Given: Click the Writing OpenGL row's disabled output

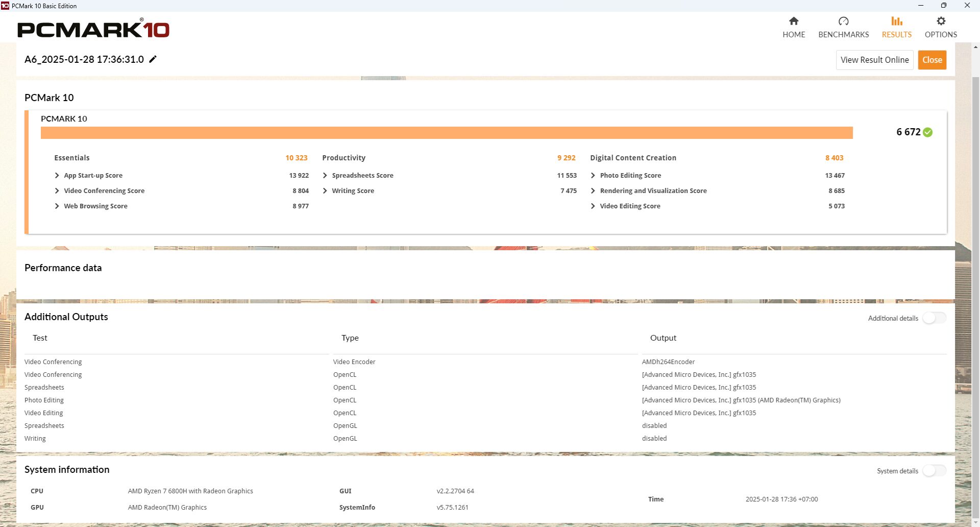Looking at the screenshot, I should [x=654, y=438].
